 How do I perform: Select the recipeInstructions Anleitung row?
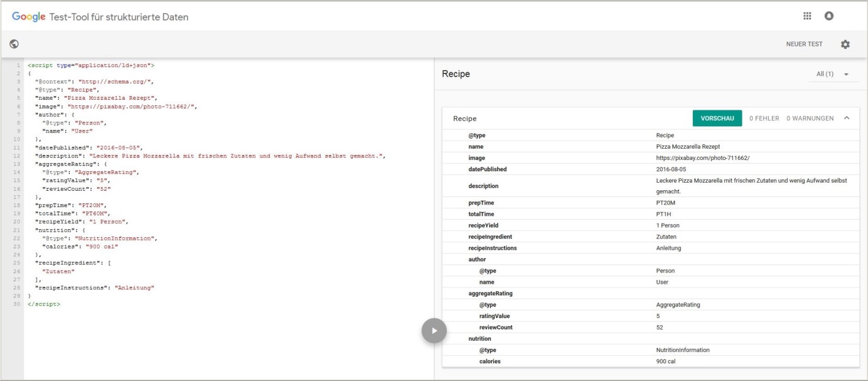(x=651, y=248)
